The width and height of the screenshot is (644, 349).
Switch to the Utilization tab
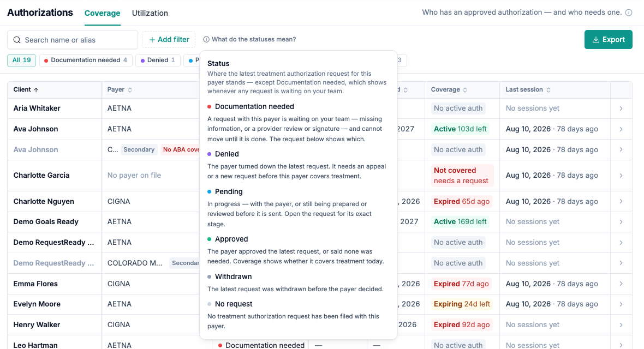pyautogui.click(x=150, y=13)
